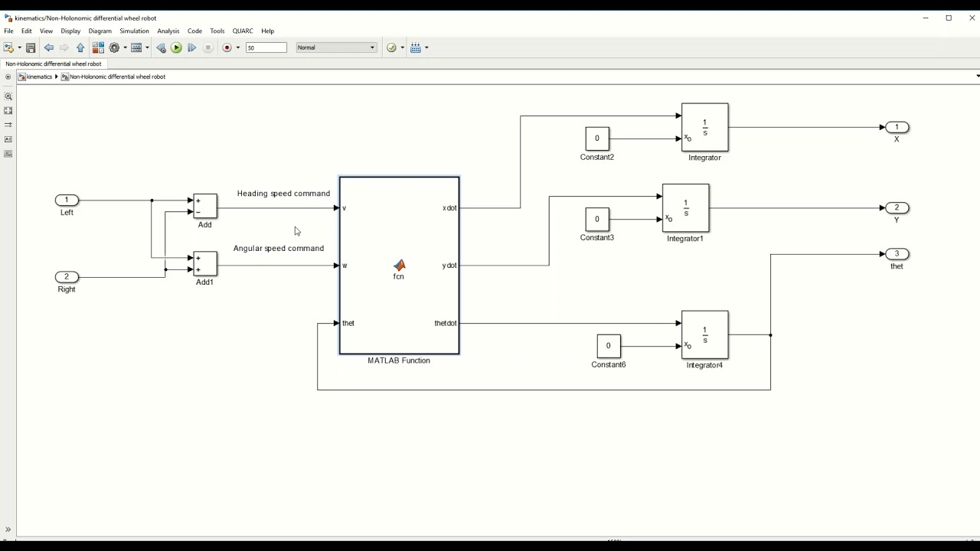Image resolution: width=980 pixels, height=551 pixels.
Task: Open the Code menu
Action: (x=194, y=31)
